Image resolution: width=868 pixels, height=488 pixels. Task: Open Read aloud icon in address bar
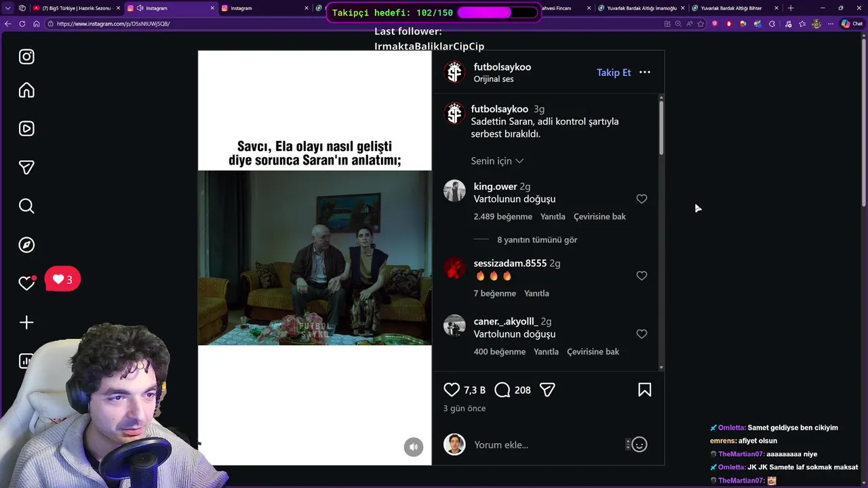point(690,24)
